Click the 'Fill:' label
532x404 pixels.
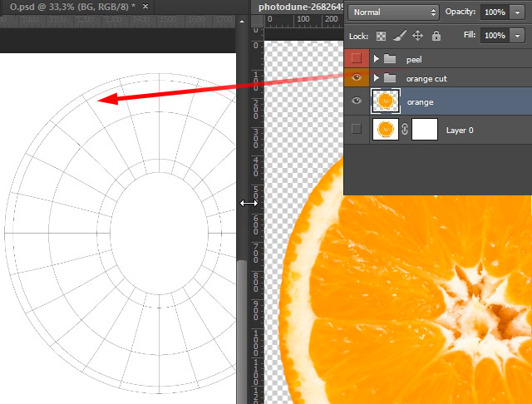pos(470,35)
